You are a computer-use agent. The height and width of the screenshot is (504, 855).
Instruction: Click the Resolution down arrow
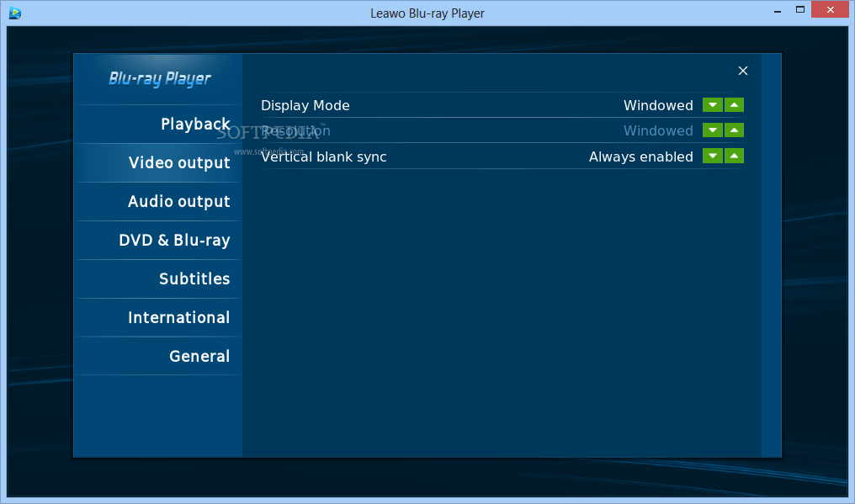712,130
